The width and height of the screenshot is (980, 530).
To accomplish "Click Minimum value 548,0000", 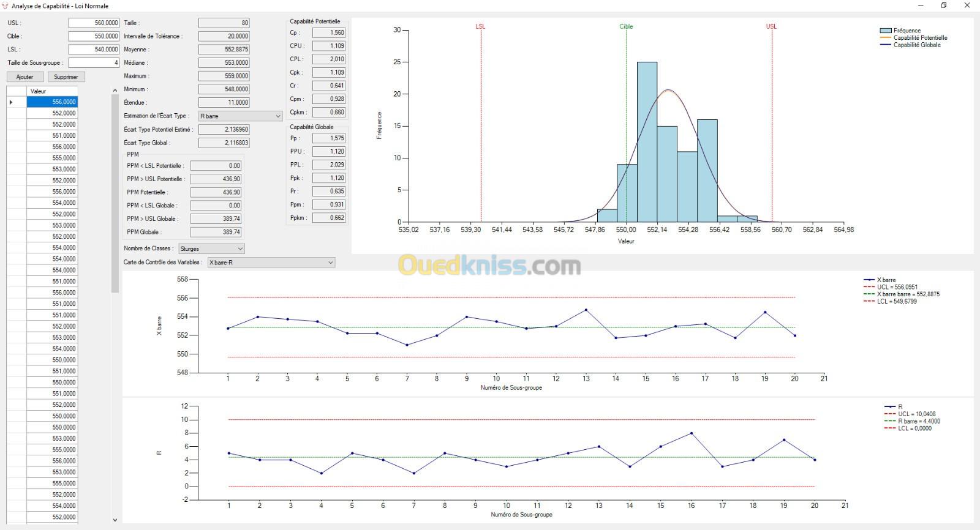I will [x=224, y=89].
